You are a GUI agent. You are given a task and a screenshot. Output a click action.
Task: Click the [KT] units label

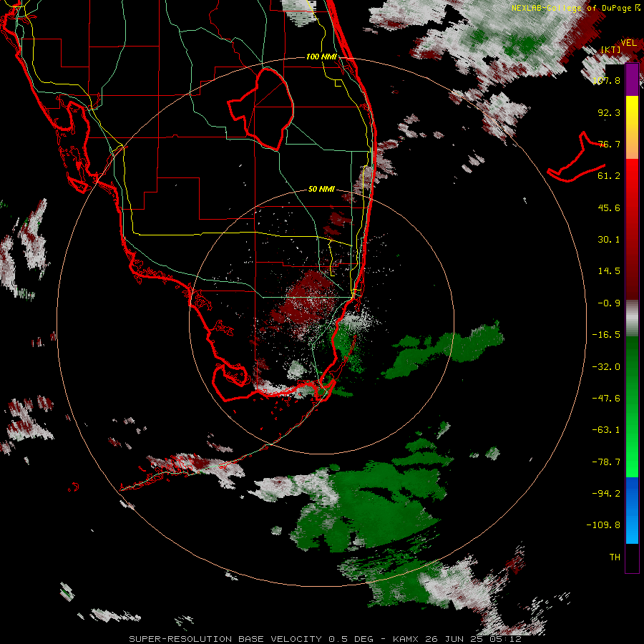[x=611, y=49]
